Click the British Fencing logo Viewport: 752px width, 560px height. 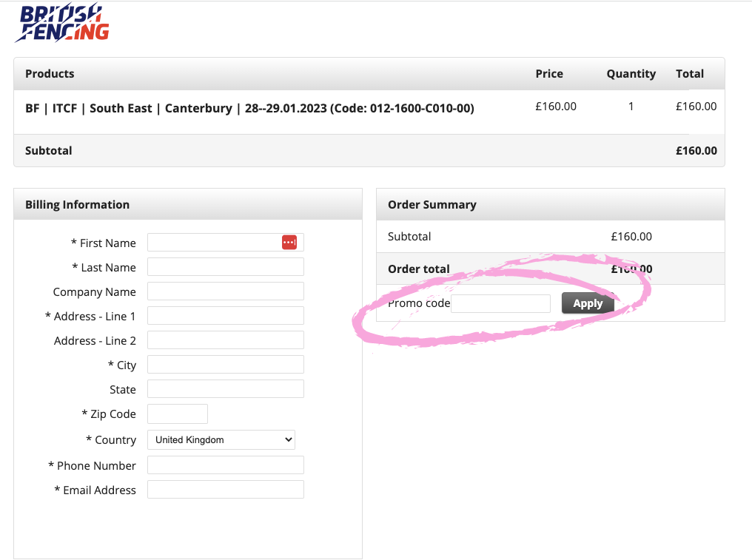62,23
